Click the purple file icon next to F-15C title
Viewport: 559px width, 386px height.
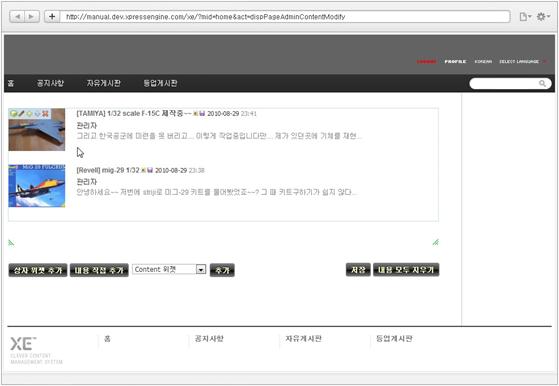point(202,114)
